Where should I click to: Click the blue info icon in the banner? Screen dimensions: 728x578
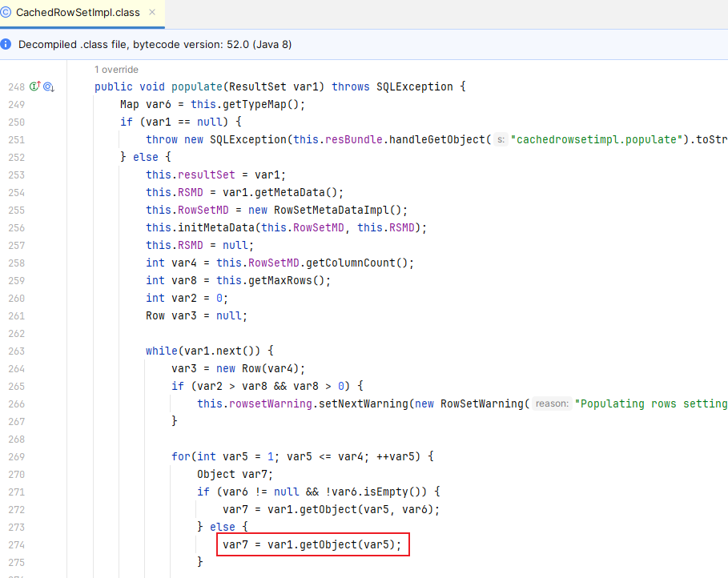coord(6,45)
